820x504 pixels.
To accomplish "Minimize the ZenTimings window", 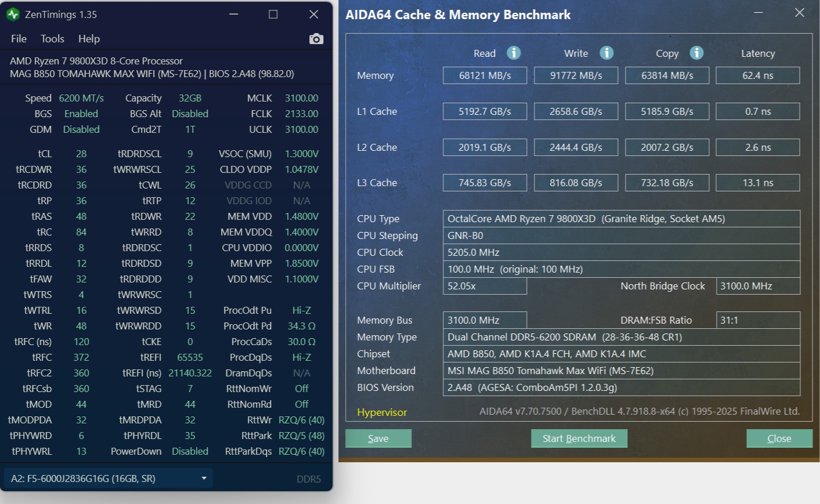I will click(x=234, y=14).
